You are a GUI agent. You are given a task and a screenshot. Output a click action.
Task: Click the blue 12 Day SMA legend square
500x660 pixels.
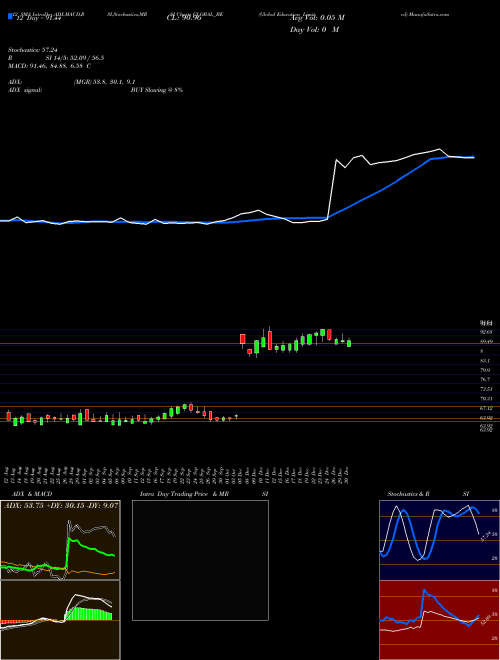tap(11, 16)
